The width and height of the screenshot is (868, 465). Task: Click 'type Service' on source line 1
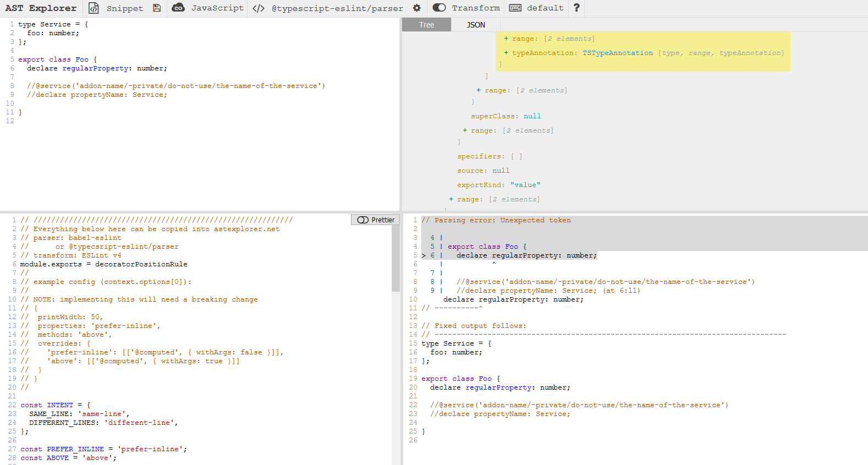45,24
